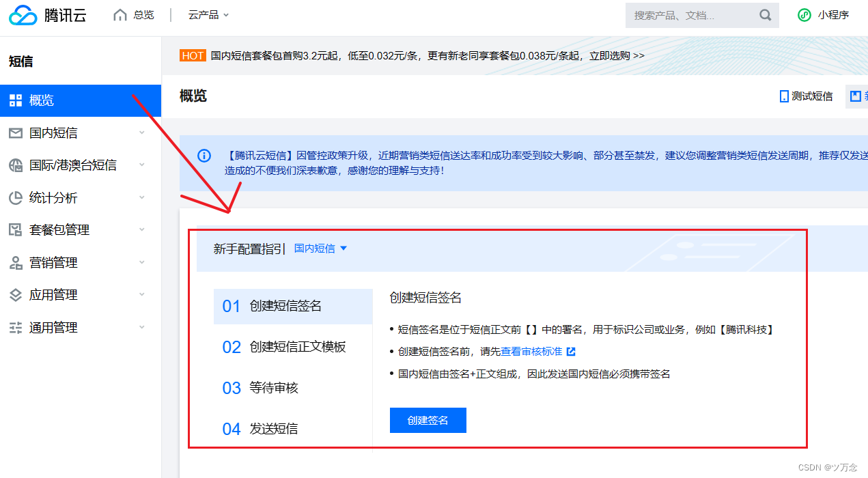
Task: Click the 套餐包管理 package icon
Action: 16,230
